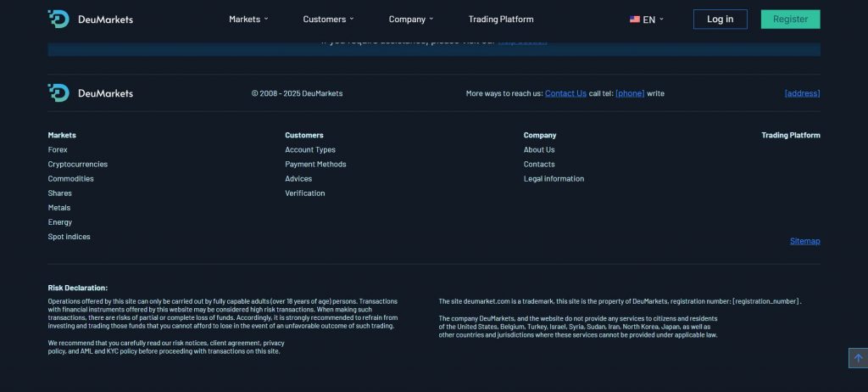This screenshot has width=868, height=392.
Task: Click the DeuMarkets logo in the header
Action: (90, 19)
